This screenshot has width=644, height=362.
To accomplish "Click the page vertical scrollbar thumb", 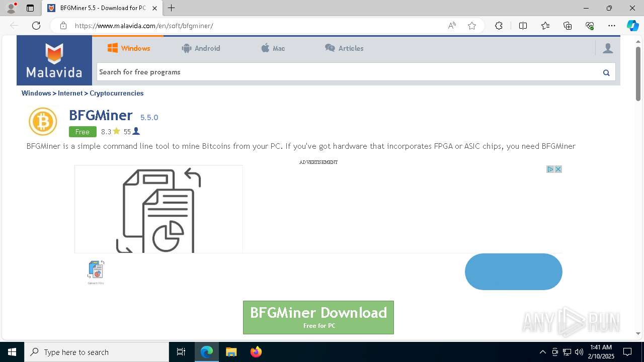I will pyautogui.click(x=638, y=73).
